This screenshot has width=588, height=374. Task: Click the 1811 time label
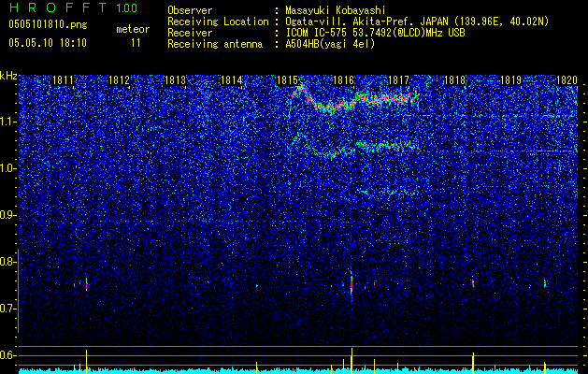click(63, 80)
